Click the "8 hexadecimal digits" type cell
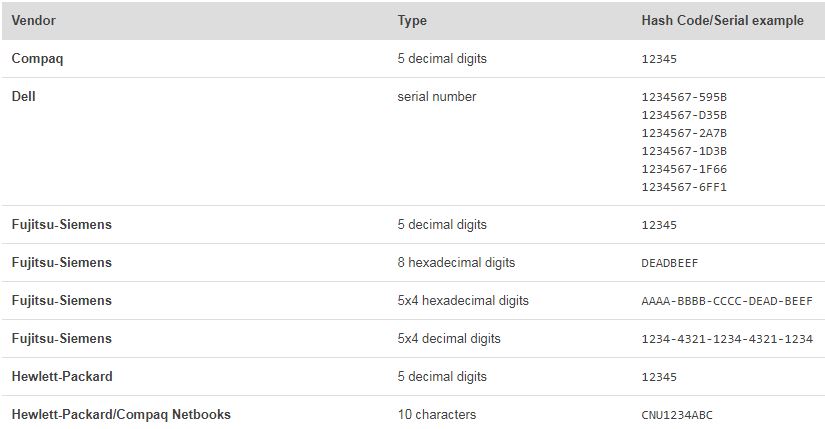Viewport: 825px width, 429px height. click(x=456, y=263)
